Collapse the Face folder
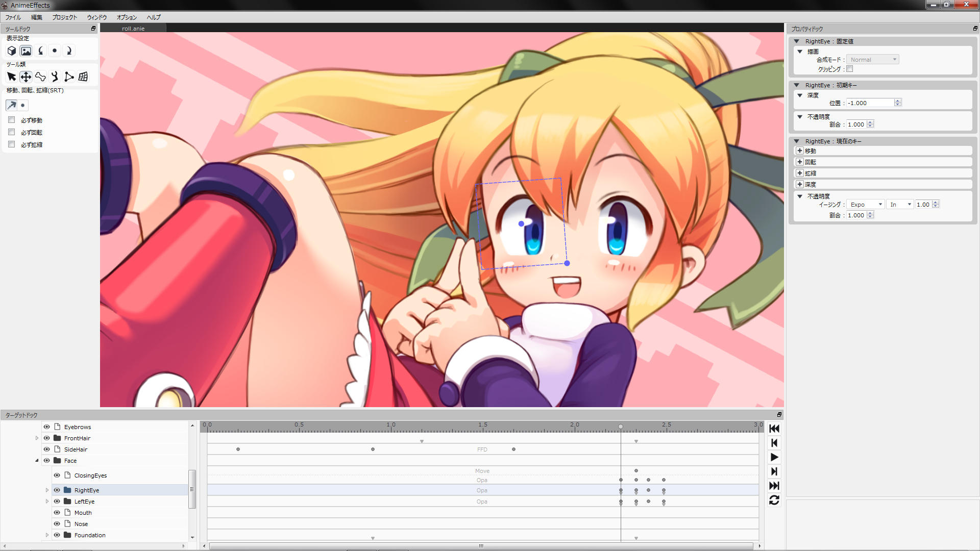This screenshot has width=980, height=551. pyautogui.click(x=37, y=461)
